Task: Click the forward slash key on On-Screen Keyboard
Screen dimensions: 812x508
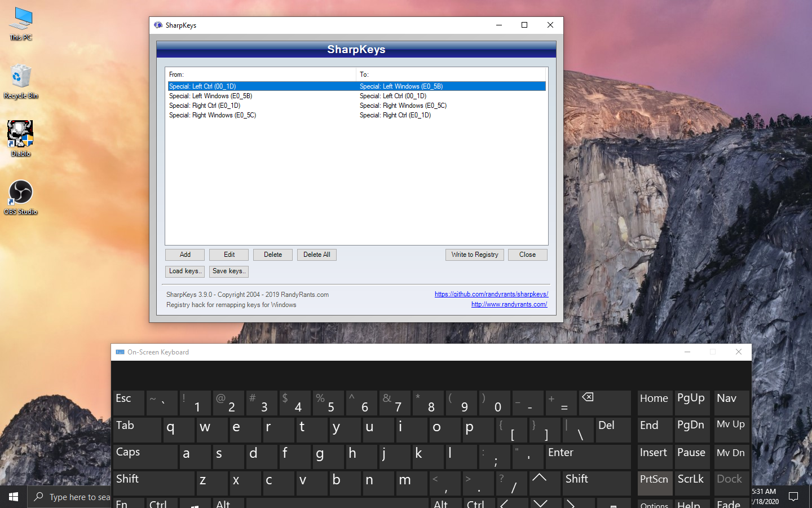Action: click(x=511, y=483)
